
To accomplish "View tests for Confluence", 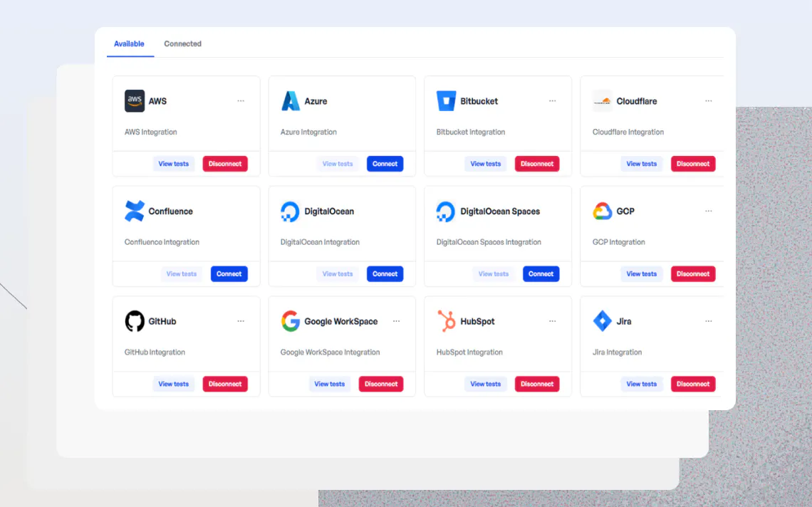I will [x=181, y=274].
